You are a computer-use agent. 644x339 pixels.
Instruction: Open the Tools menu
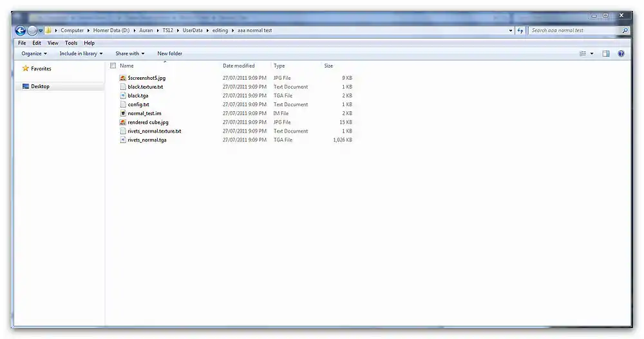[71, 43]
